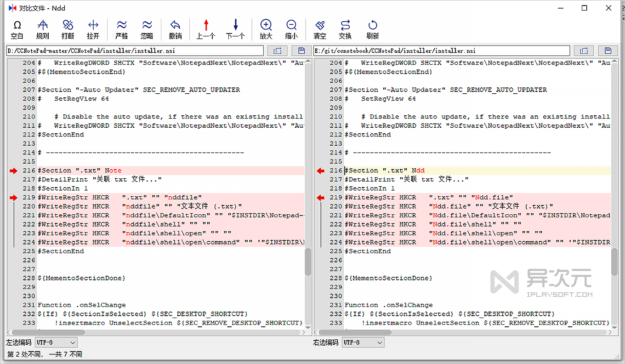Click the 拉开 pull-apart tool
This screenshot has width=625, height=364.
(x=93, y=29)
